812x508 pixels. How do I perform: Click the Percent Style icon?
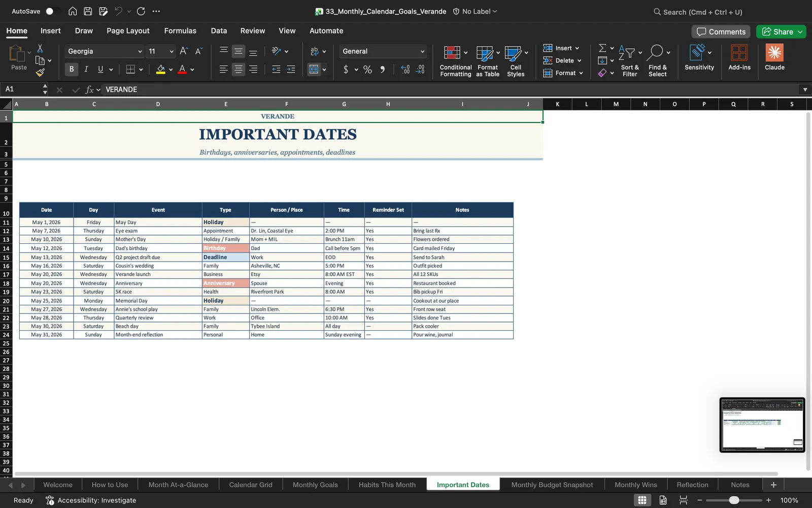(x=367, y=69)
